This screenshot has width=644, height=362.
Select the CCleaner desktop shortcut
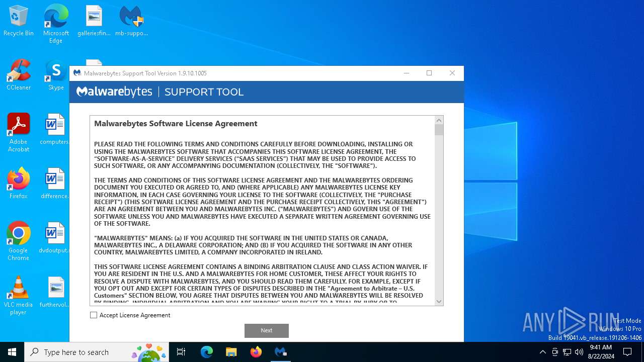(19, 75)
